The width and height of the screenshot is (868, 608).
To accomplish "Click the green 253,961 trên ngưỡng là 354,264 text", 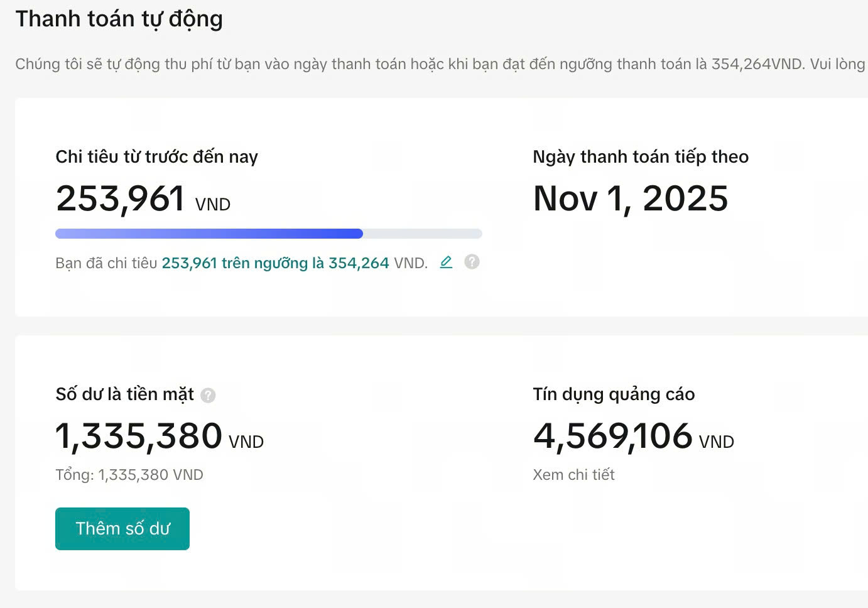I will [x=275, y=263].
